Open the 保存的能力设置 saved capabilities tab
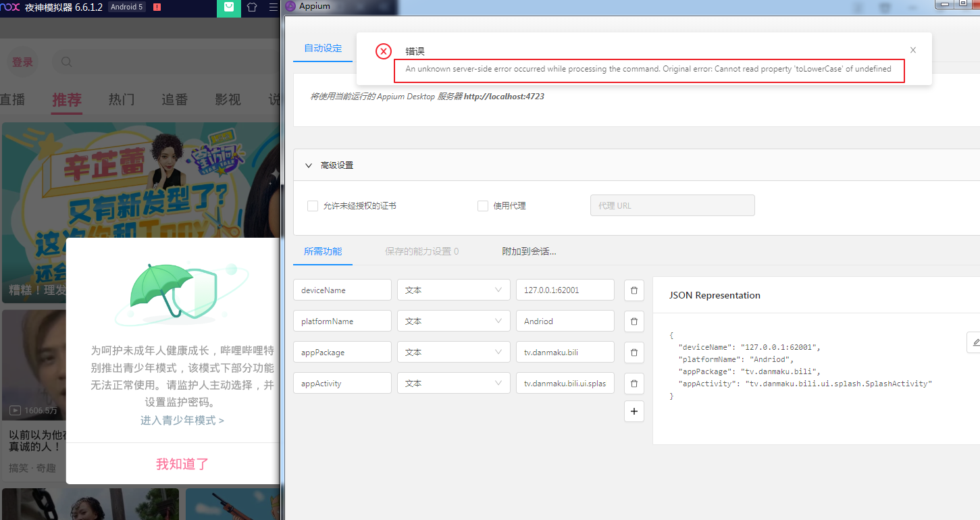 click(x=421, y=251)
